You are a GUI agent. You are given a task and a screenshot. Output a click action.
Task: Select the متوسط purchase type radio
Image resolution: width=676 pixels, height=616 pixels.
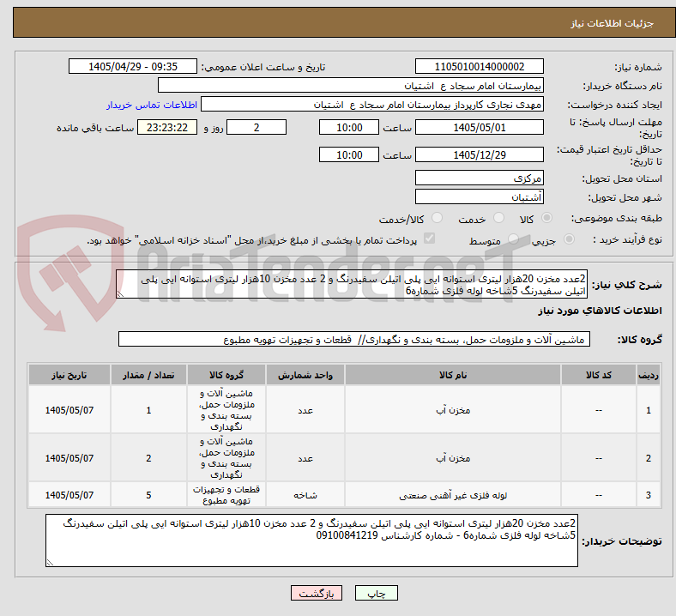513,239
